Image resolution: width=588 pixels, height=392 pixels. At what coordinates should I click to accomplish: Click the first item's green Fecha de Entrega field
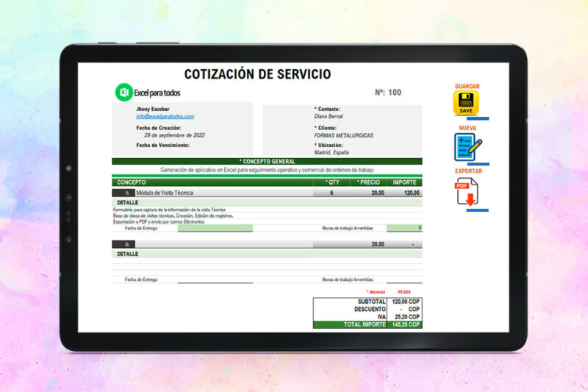point(215,228)
